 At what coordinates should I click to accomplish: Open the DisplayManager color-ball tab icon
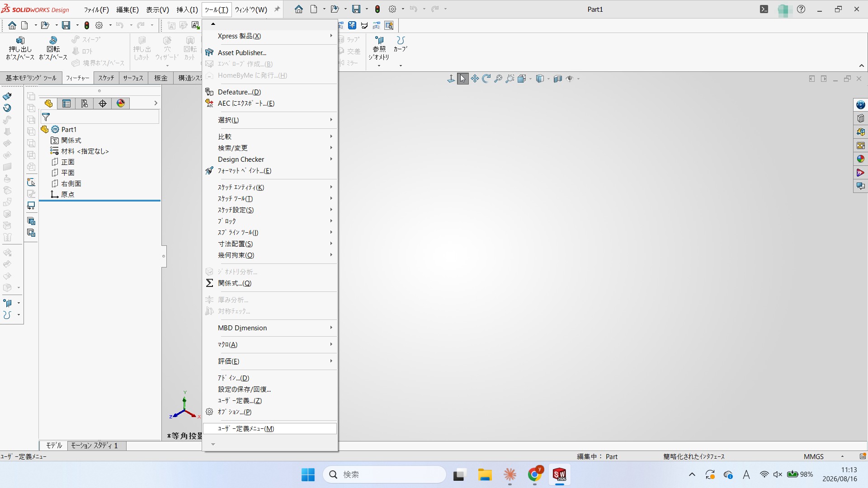pos(121,103)
